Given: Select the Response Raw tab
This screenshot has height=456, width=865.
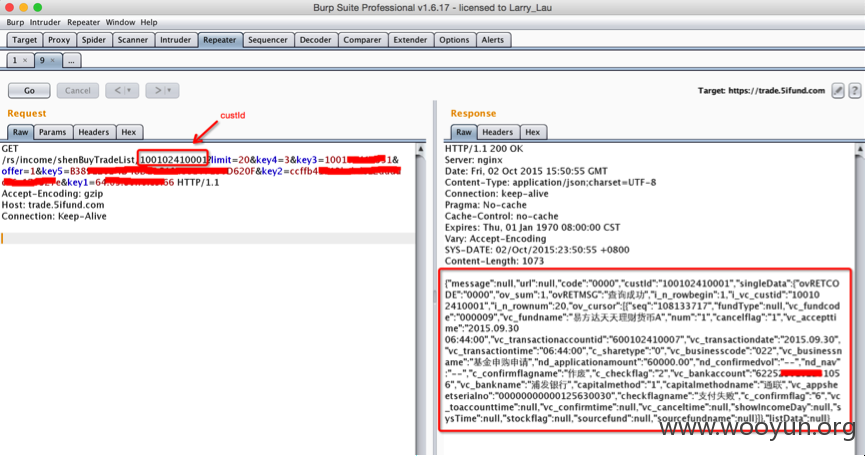Looking at the screenshot, I should pos(464,132).
